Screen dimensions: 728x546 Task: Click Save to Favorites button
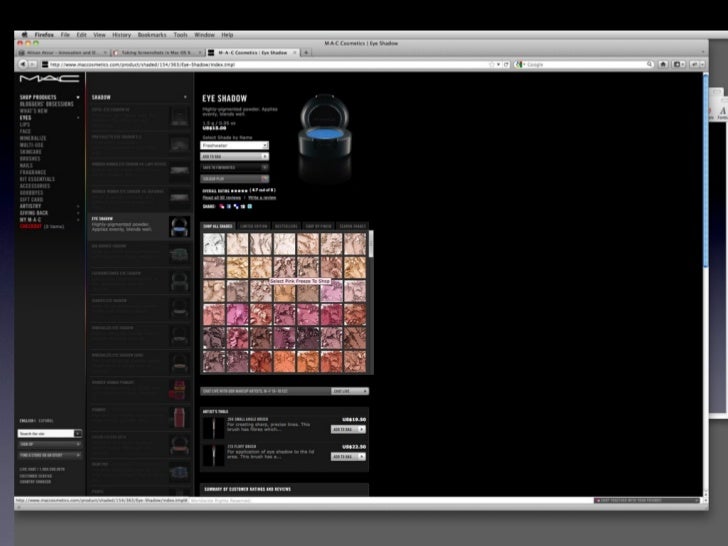(234, 168)
